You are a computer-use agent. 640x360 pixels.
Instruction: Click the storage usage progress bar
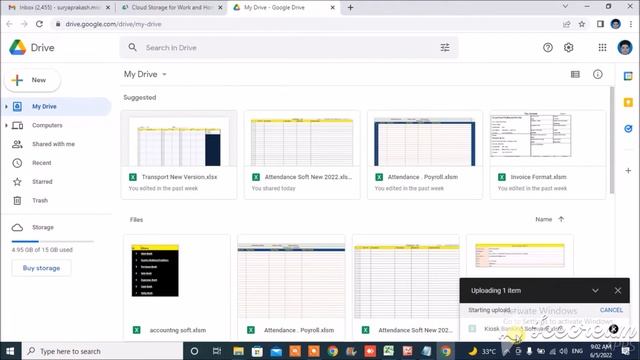click(53, 241)
